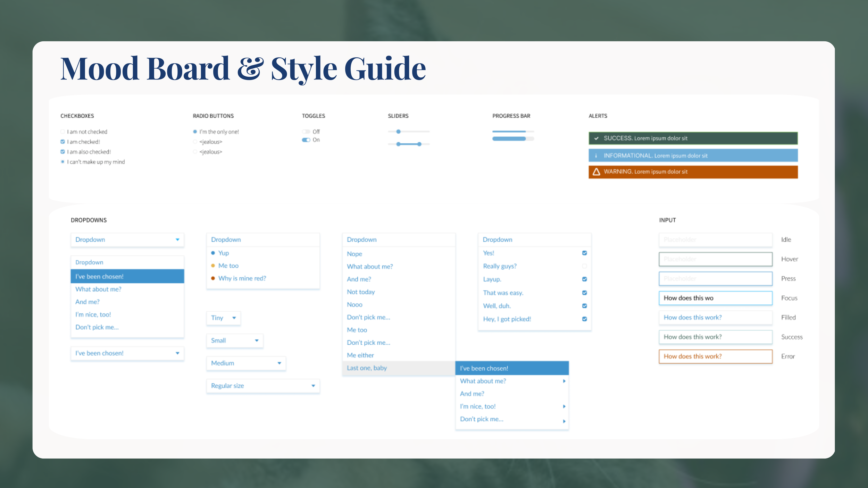Select the "Layup." option in the dropdown
This screenshot has width=868, height=488.
(x=492, y=279)
